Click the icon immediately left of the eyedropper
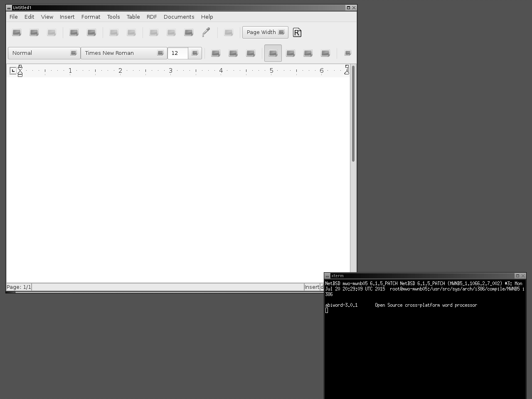Screen dimensions: 532x399 click(189, 32)
